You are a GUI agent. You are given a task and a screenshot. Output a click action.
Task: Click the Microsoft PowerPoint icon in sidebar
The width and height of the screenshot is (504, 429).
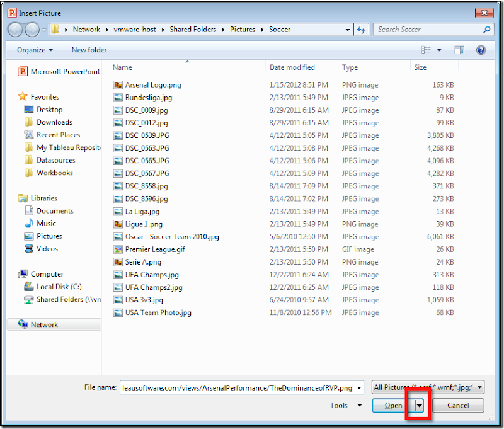23,71
